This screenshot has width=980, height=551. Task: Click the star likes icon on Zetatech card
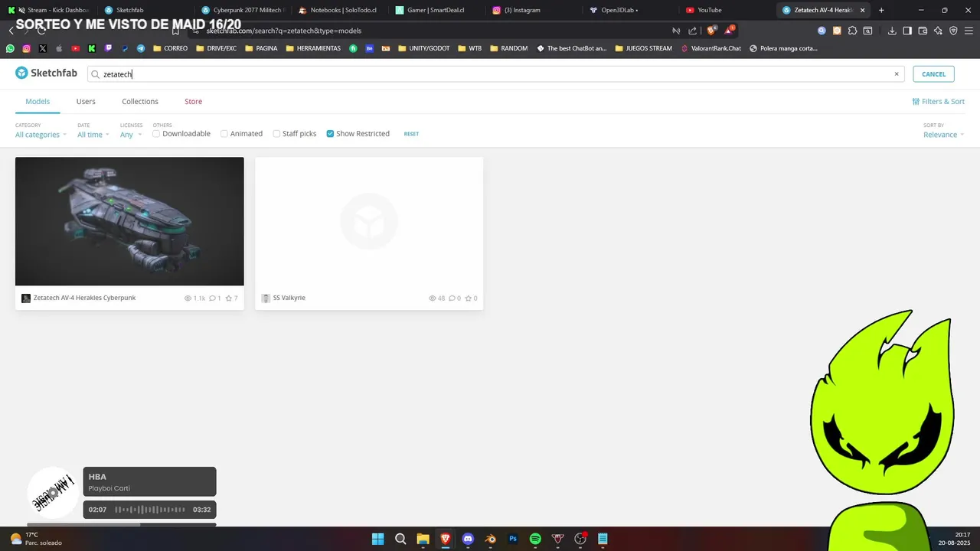coord(228,298)
